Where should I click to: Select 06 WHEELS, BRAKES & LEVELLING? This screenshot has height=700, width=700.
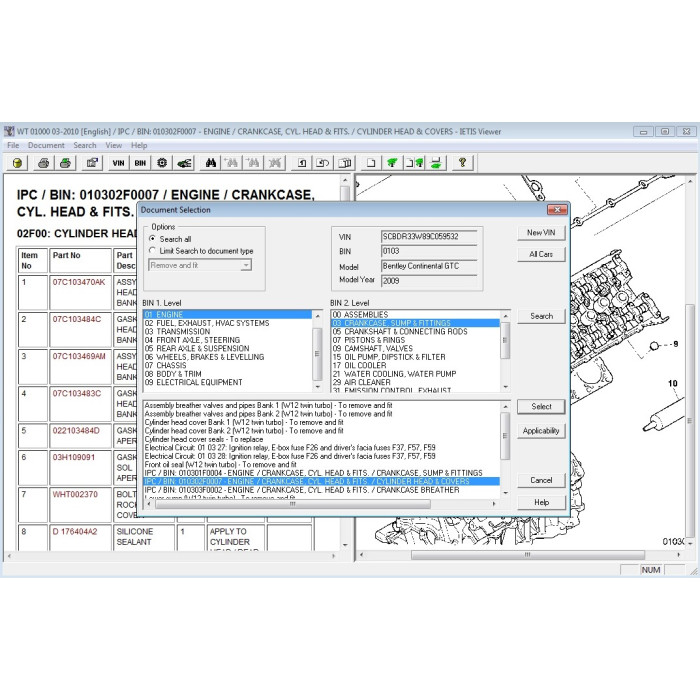[228, 357]
